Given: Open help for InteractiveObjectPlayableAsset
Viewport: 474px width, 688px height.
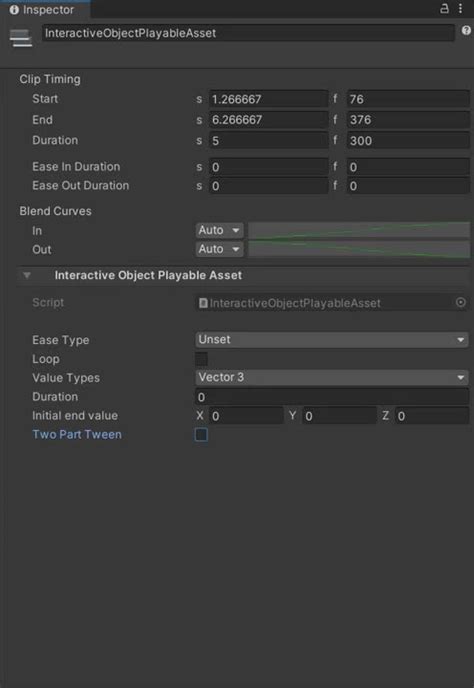Looking at the screenshot, I should click(x=466, y=30).
